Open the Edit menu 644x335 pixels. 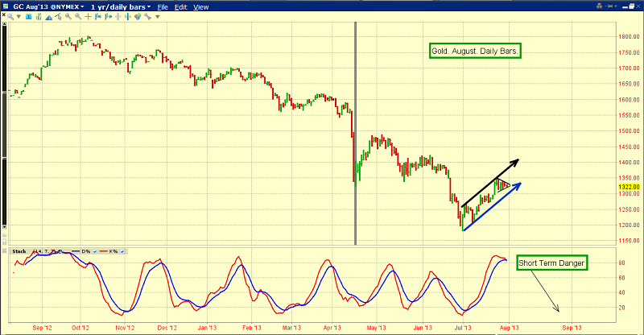[x=180, y=7]
